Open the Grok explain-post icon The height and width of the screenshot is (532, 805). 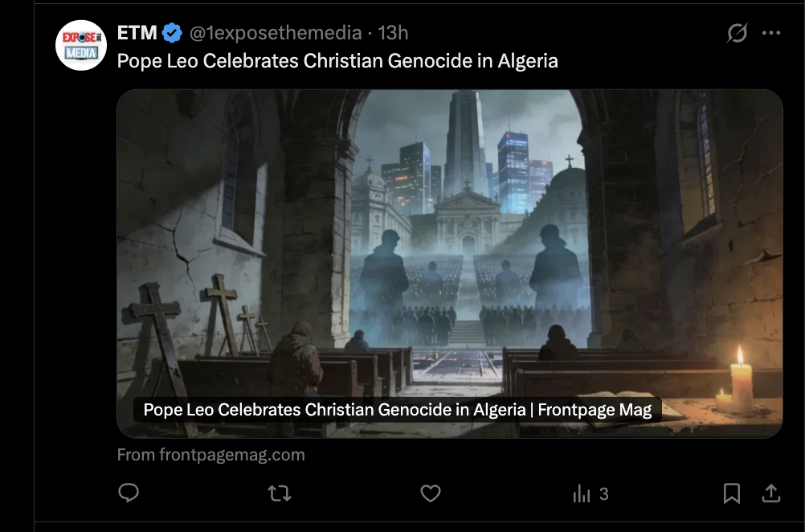click(737, 33)
